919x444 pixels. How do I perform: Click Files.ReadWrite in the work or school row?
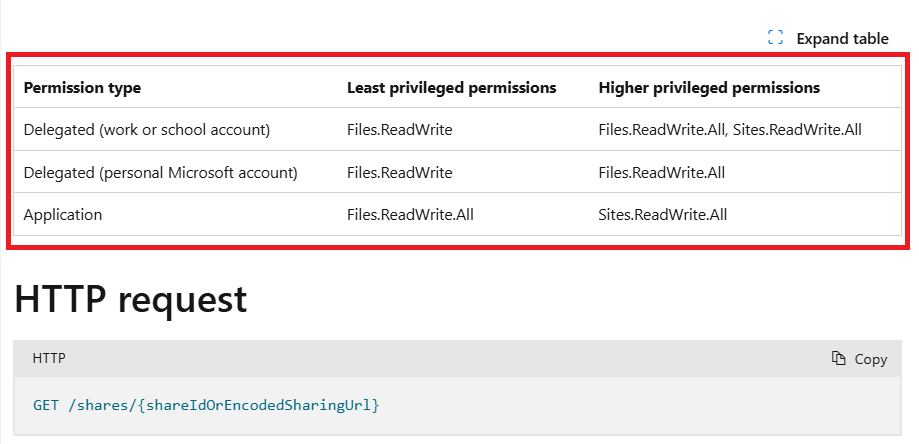tap(400, 129)
